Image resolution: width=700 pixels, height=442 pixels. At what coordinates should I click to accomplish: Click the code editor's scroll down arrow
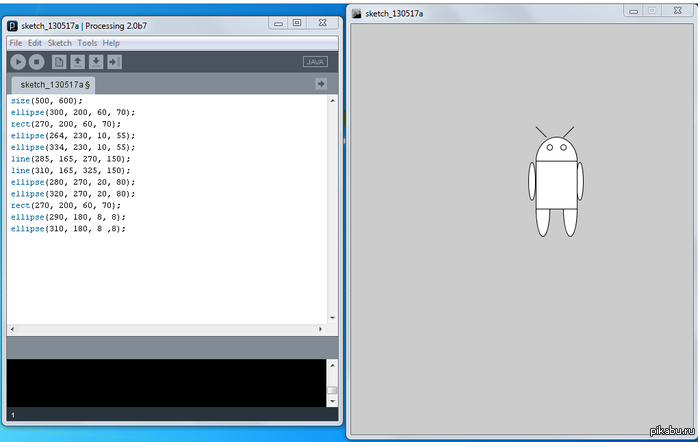pyautogui.click(x=333, y=318)
